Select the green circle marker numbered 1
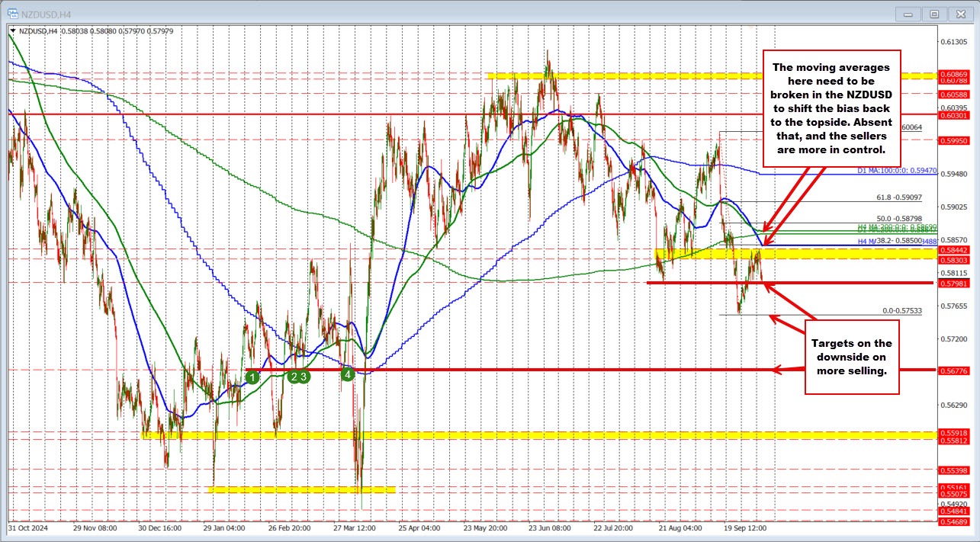 254,376
